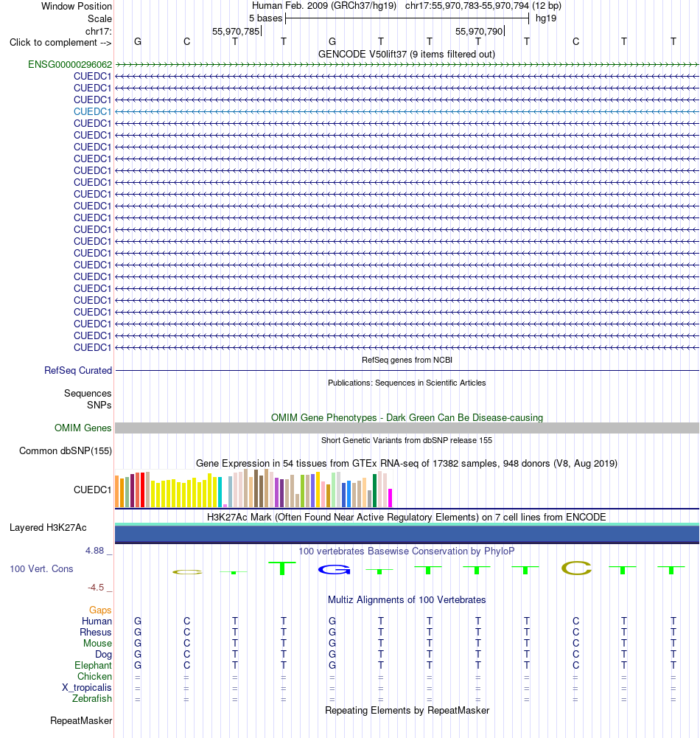Select the X_tropicalis species row label
Screen dimensions: 700x738
tap(87, 688)
